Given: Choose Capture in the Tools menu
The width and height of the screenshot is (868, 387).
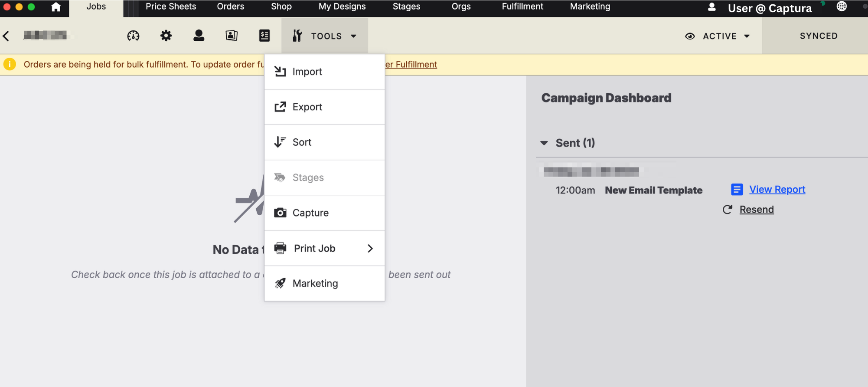Looking at the screenshot, I should 325,213.
